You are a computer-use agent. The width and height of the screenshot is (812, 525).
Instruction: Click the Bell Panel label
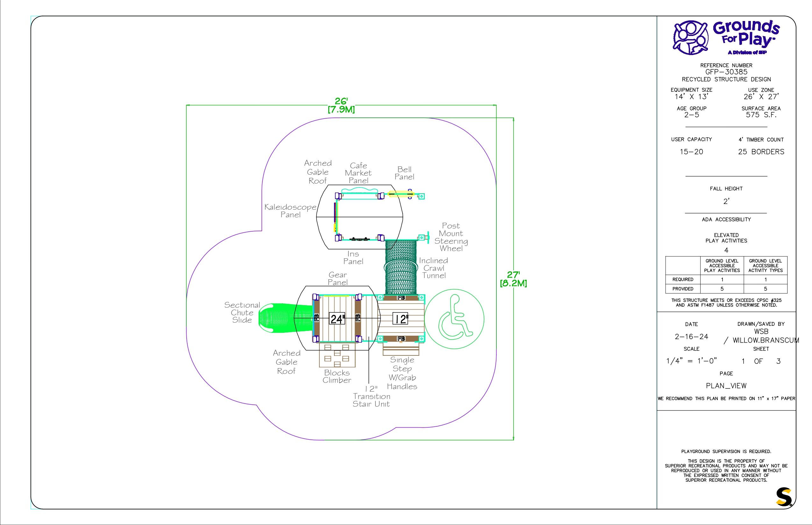point(404,173)
